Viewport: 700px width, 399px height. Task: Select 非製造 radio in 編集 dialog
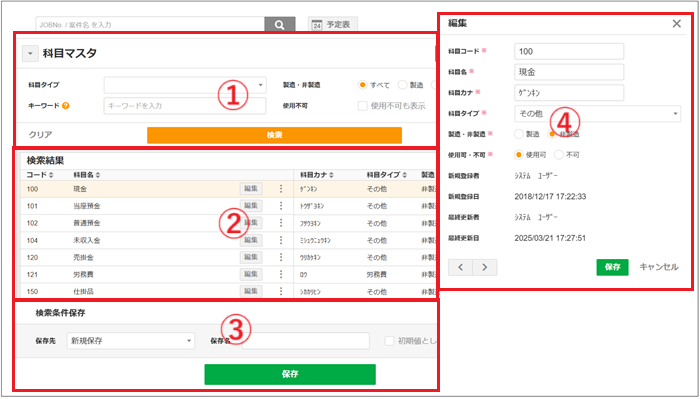553,134
